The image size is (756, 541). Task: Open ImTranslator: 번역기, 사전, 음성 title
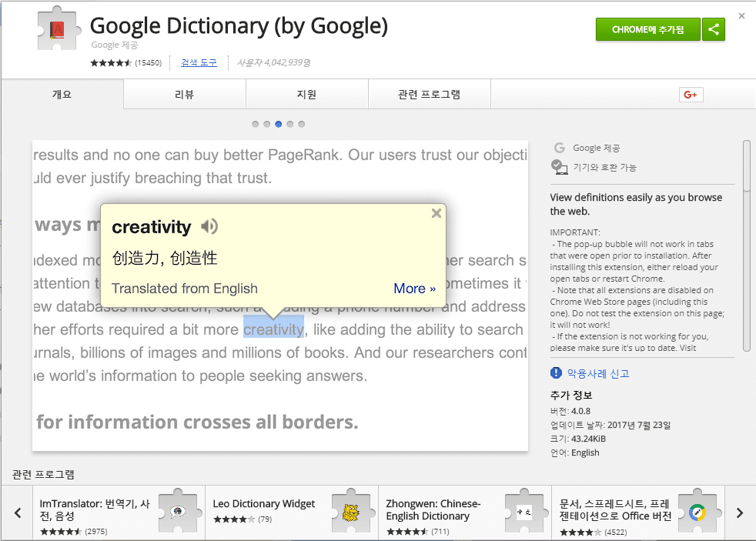(95, 509)
